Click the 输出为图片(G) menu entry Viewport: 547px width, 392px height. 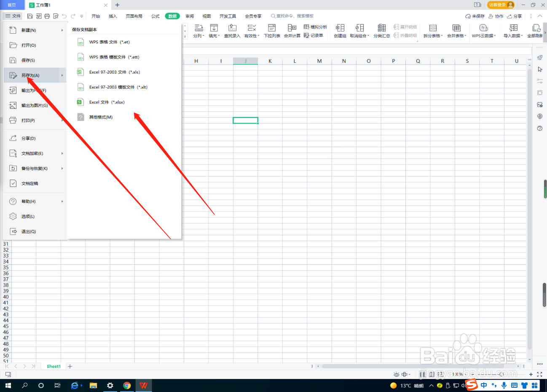(x=35, y=105)
